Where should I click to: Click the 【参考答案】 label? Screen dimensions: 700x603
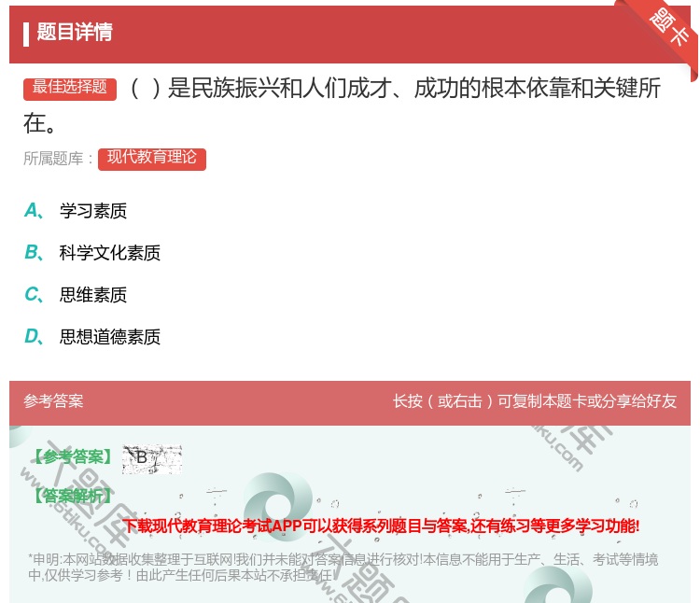coord(73,456)
